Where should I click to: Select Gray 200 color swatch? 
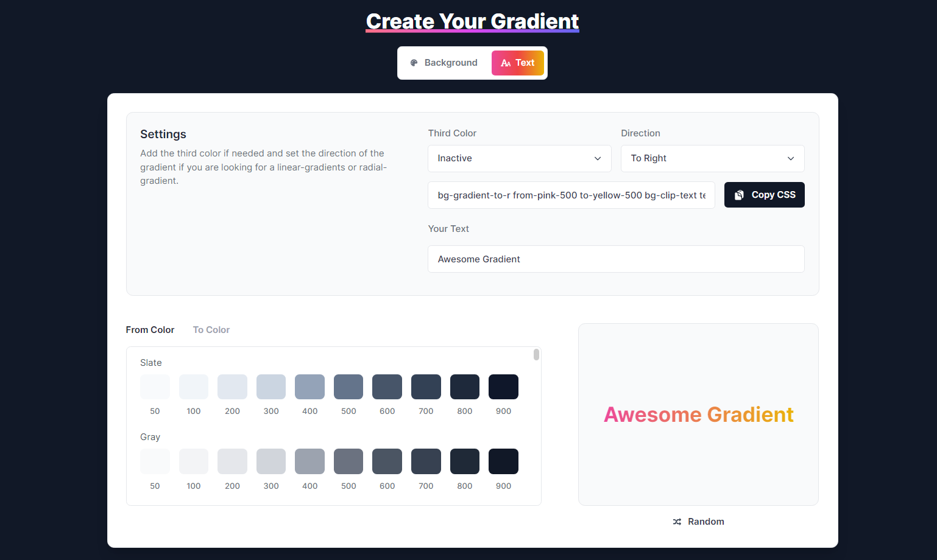[x=232, y=461]
